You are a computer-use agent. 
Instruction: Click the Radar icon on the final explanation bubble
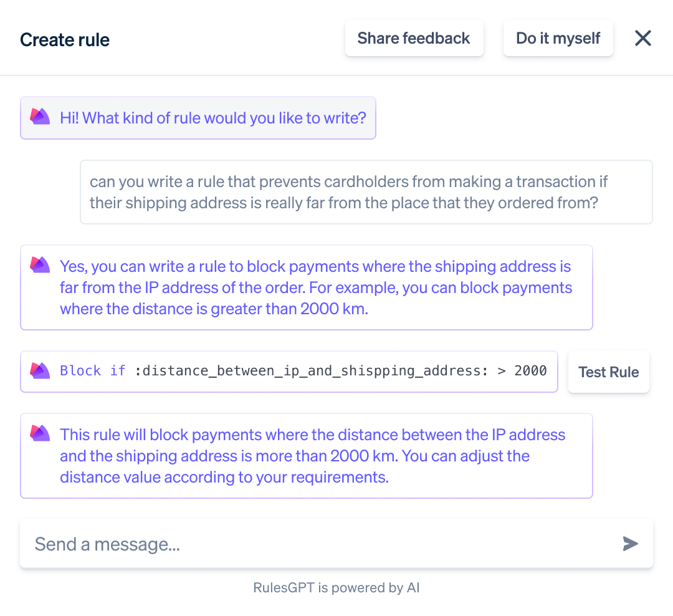(40, 433)
